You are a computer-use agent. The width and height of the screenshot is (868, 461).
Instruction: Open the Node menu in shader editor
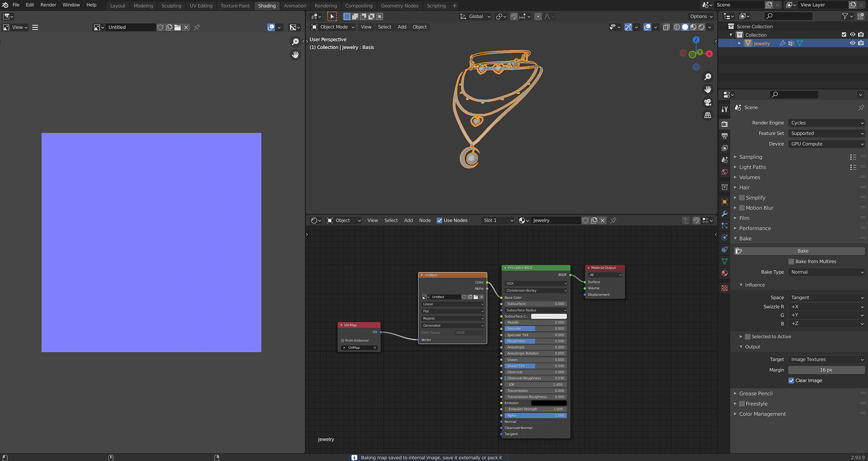tap(425, 220)
